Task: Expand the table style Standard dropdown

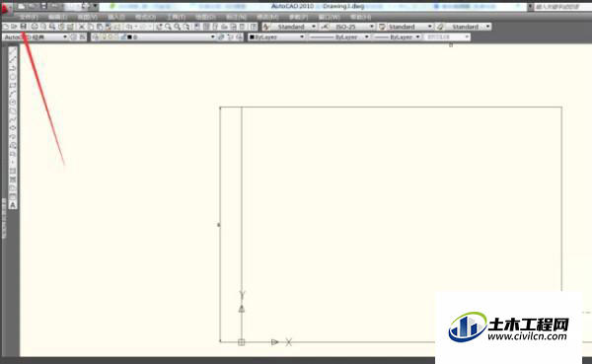Action: coord(429,27)
